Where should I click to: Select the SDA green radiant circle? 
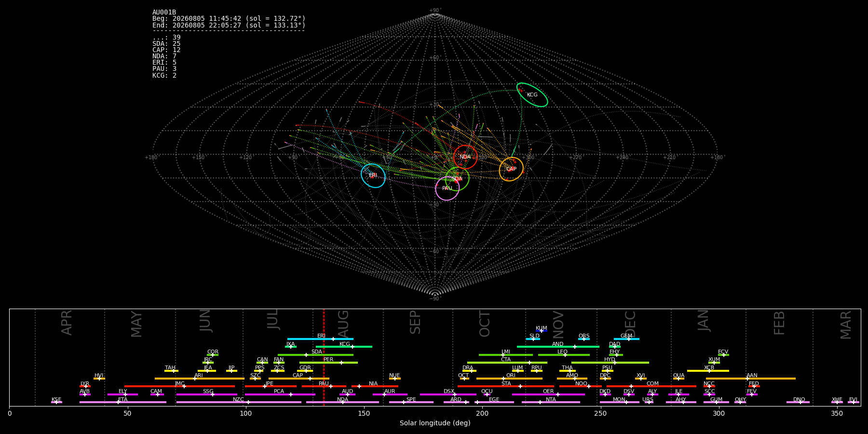457,179
